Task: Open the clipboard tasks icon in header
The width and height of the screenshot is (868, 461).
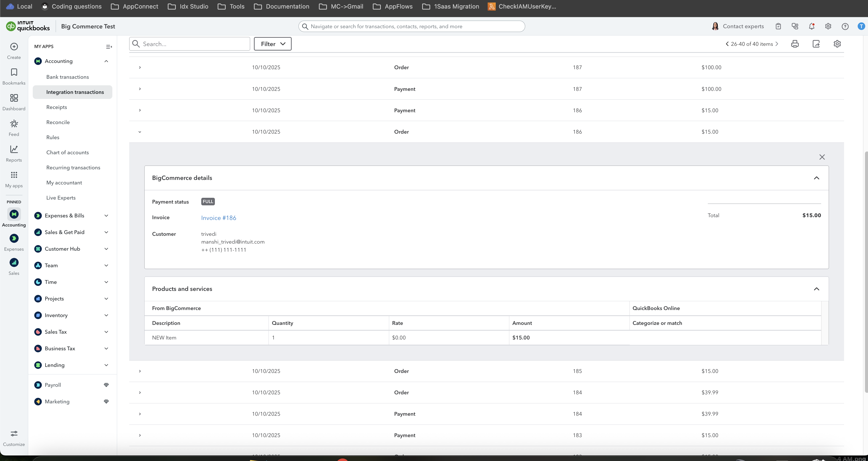Action: point(778,26)
